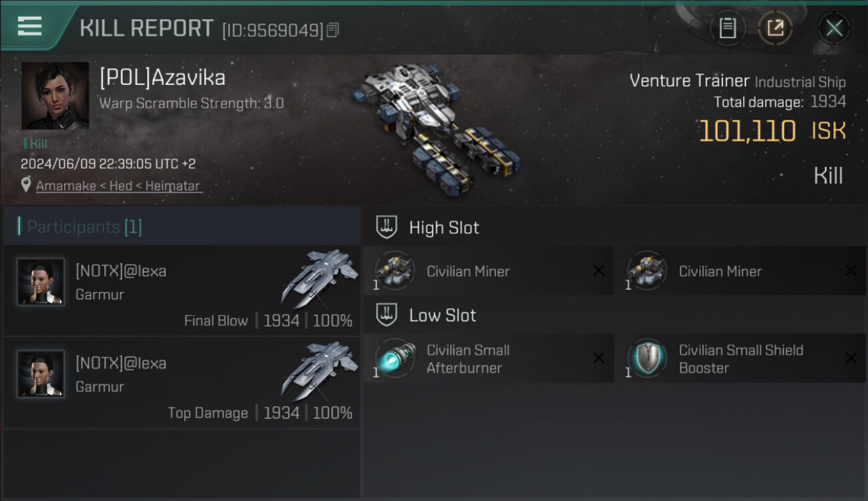
Task: Open Top Damage participant @lexa entry
Action: [182, 383]
